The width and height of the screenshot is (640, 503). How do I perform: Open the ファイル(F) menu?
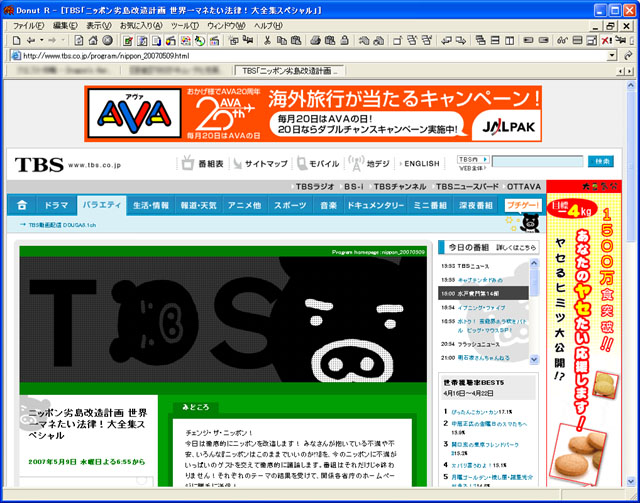click(28, 26)
